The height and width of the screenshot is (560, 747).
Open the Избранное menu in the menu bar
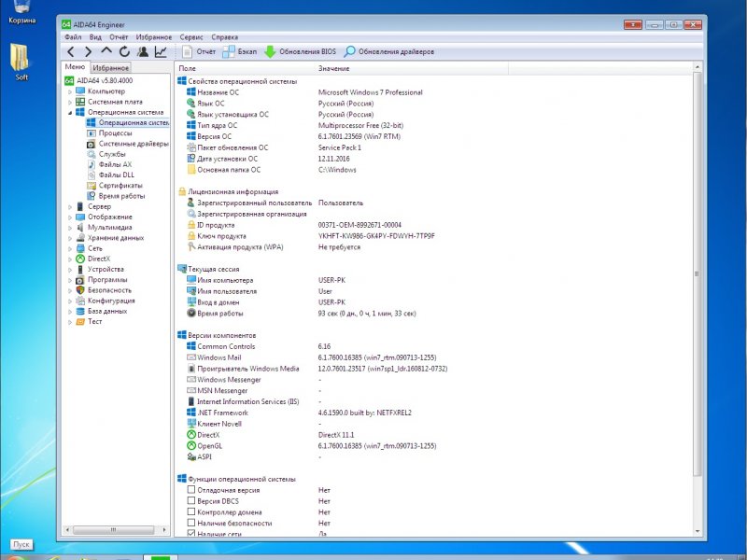153,37
